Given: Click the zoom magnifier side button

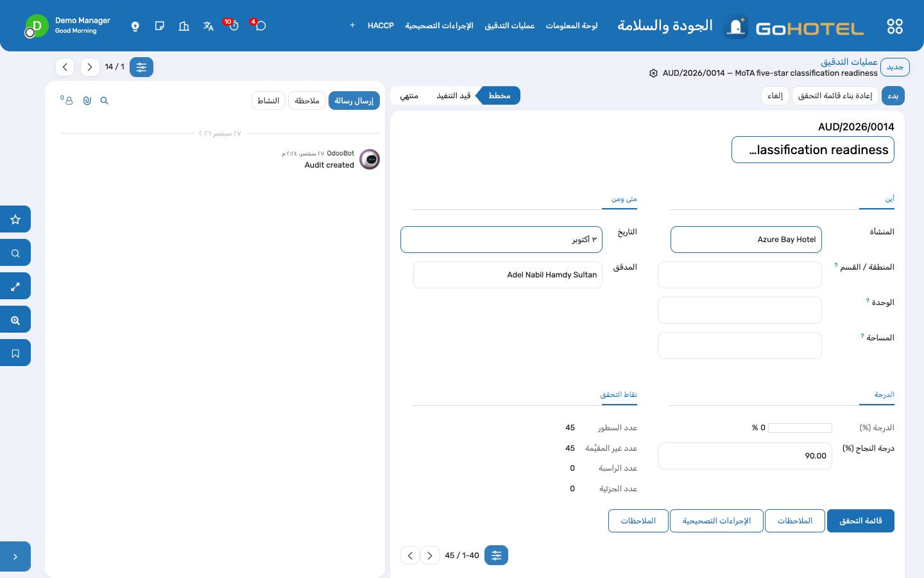Looking at the screenshot, I should (x=15, y=319).
